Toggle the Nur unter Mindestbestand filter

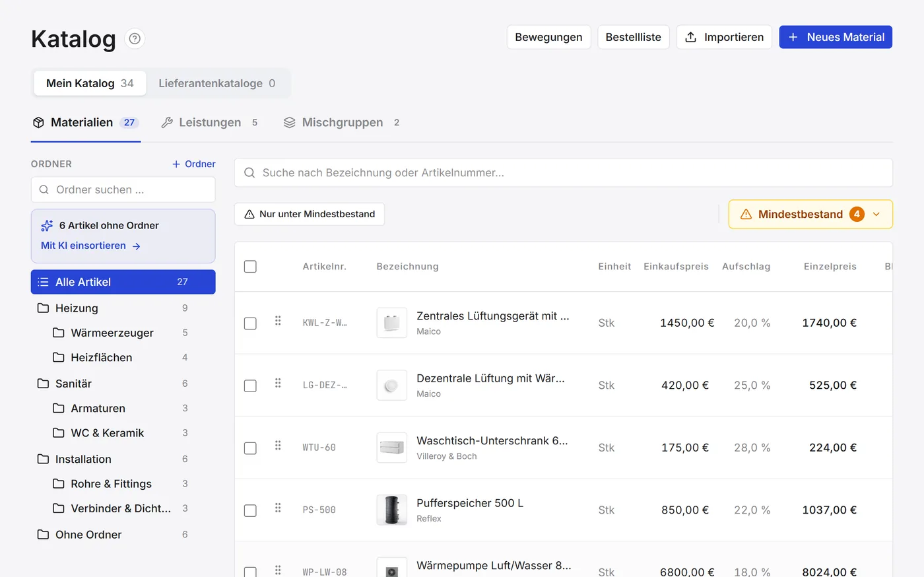tap(310, 214)
